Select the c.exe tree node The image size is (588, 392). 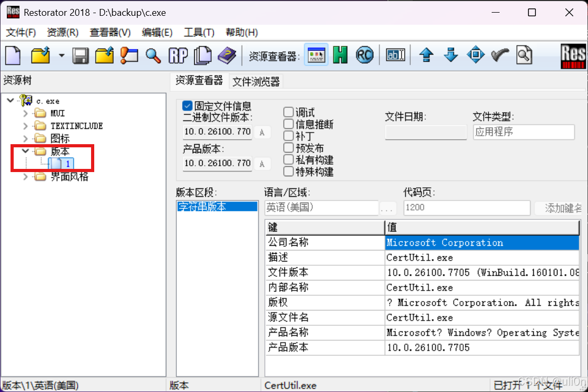[x=47, y=101]
